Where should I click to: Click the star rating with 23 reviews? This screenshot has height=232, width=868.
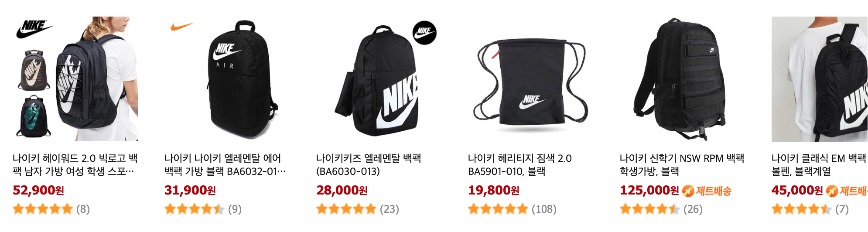(x=346, y=209)
